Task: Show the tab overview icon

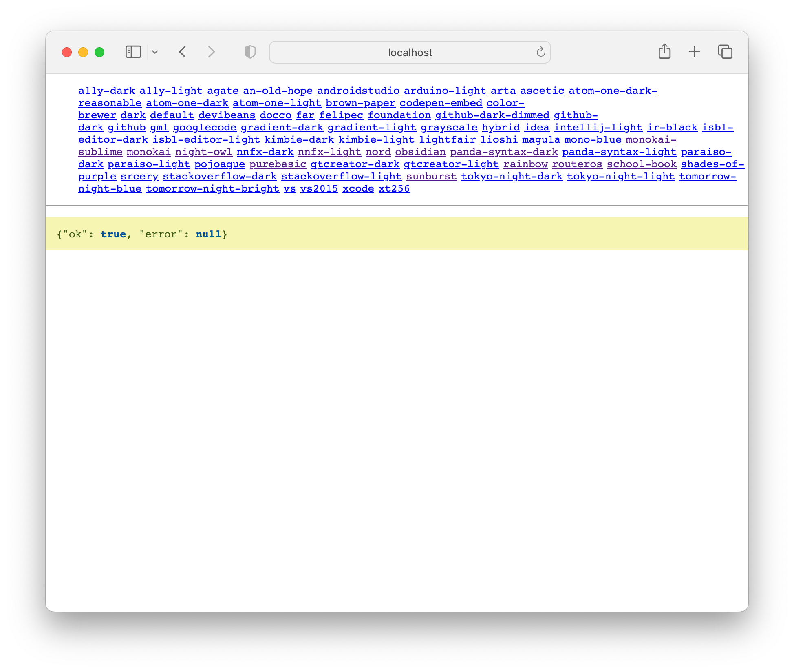Action: click(725, 52)
